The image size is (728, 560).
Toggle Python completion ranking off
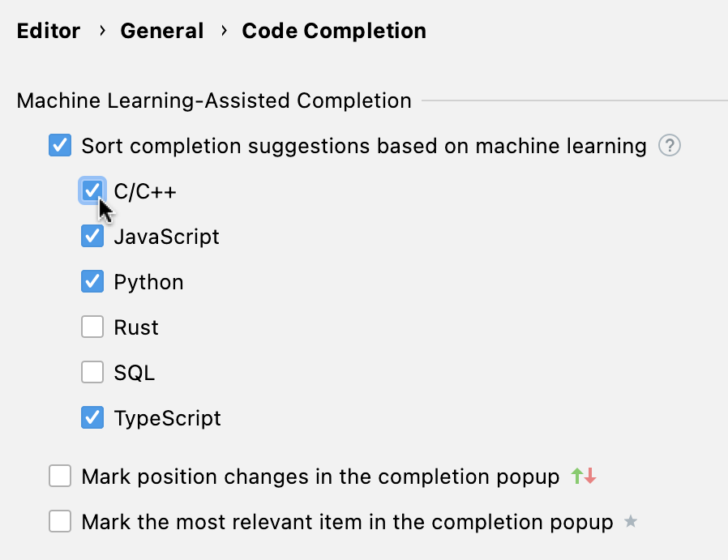click(92, 281)
